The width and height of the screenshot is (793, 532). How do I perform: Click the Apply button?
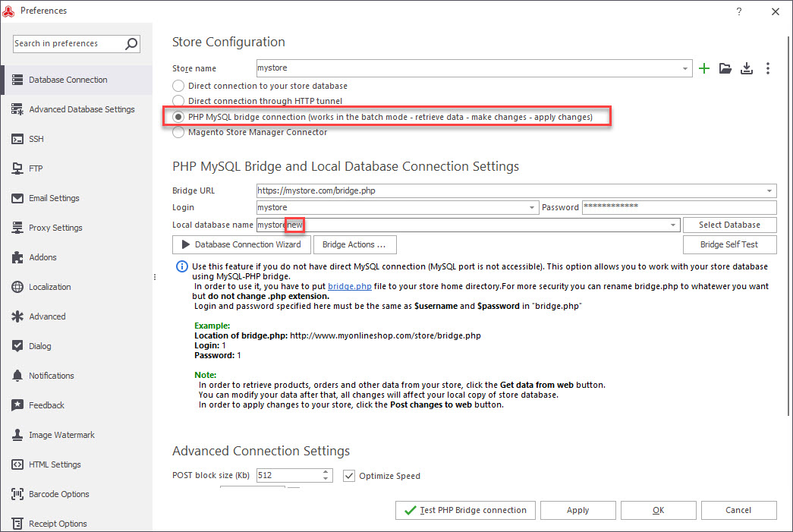coord(577,510)
